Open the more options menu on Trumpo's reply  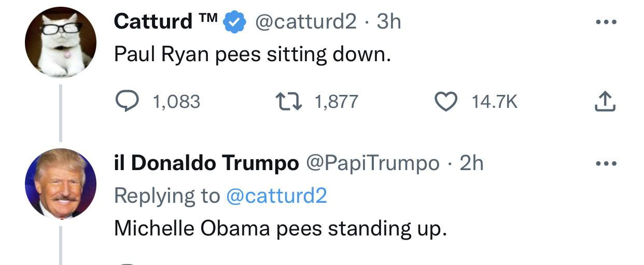[605, 163]
